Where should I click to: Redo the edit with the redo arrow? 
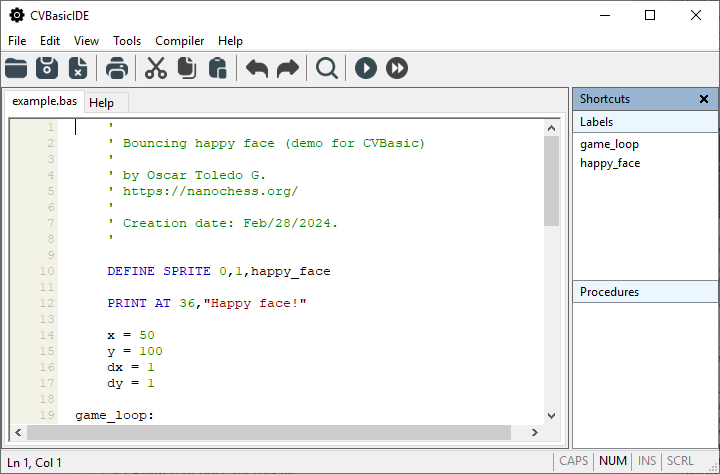pyautogui.click(x=288, y=68)
